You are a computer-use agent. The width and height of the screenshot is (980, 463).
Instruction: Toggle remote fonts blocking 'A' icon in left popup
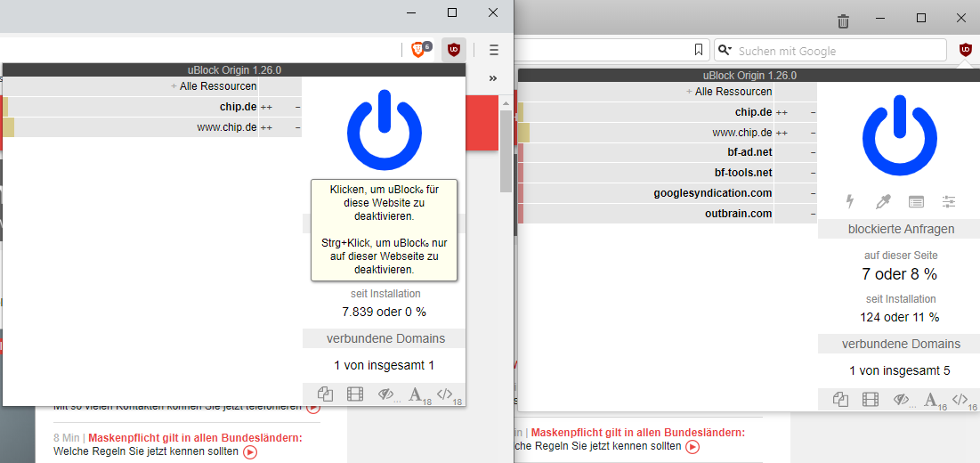pyautogui.click(x=415, y=394)
